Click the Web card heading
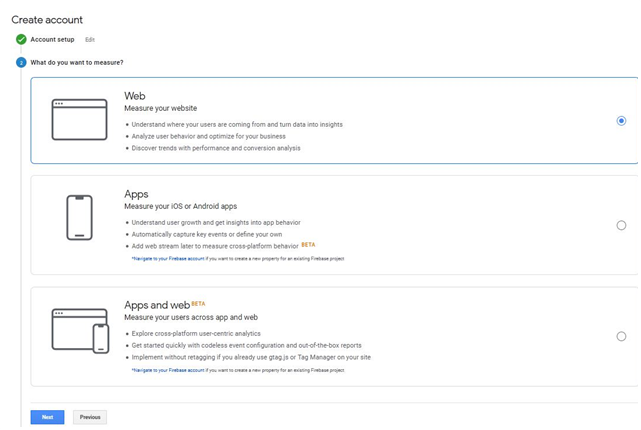The width and height of the screenshot is (641, 430). pos(135,96)
